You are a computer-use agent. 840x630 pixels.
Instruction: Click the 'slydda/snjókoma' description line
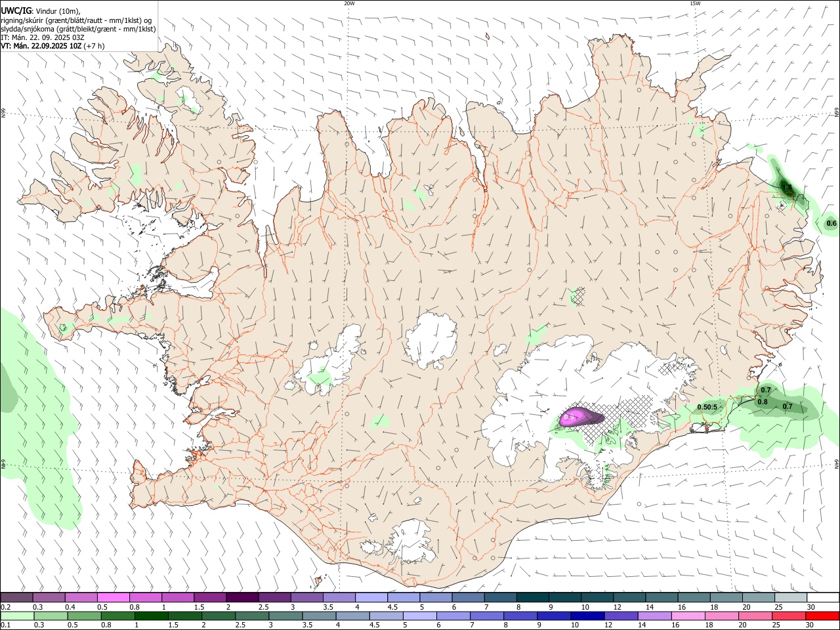78,29
